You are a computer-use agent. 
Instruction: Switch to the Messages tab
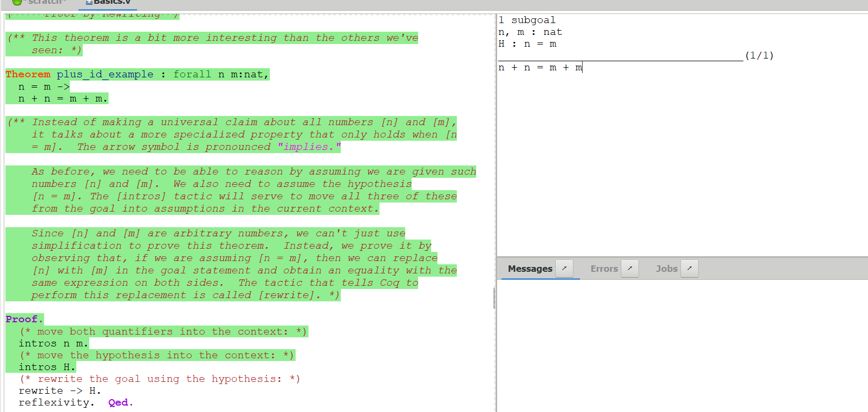pos(530,269)
